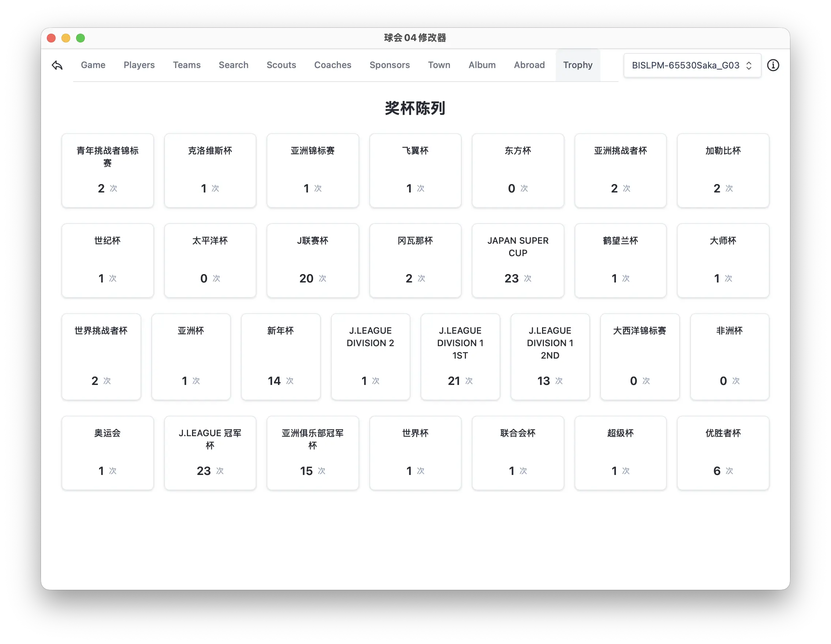Click the 奥运会 trophy card

(108, 453)
